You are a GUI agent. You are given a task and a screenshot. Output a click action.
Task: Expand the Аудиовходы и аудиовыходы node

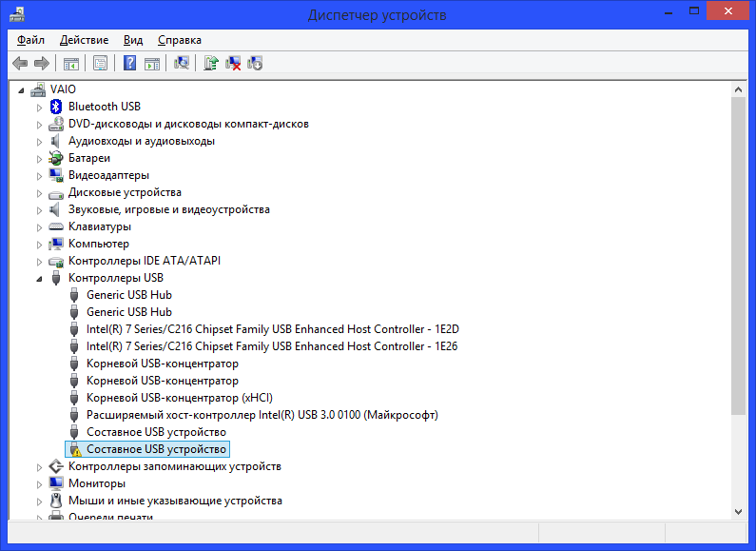point(39,142)
